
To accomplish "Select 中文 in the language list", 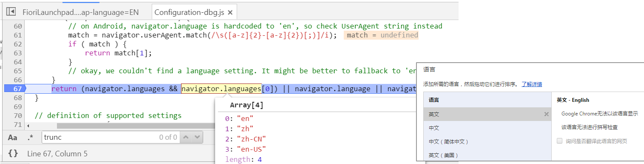I will coord(487,128).
